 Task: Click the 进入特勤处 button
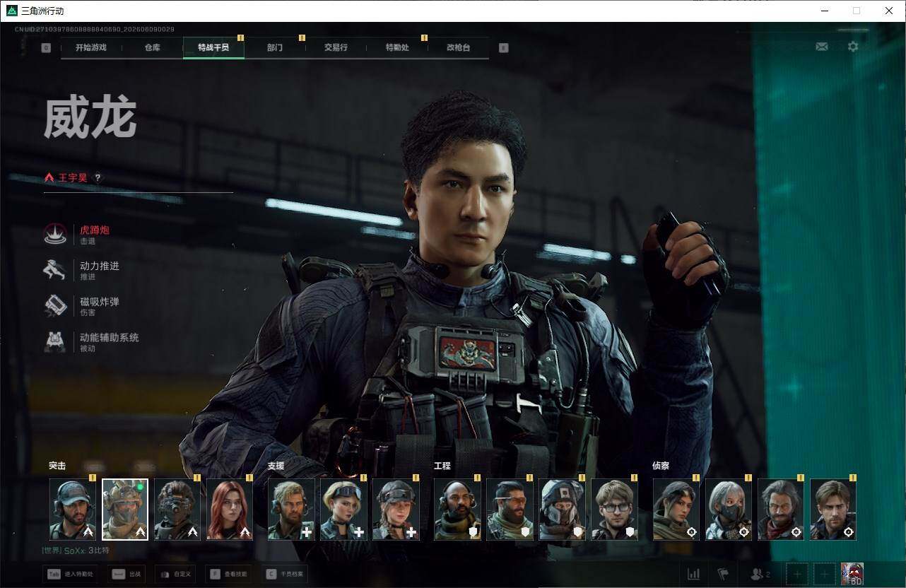71,574
